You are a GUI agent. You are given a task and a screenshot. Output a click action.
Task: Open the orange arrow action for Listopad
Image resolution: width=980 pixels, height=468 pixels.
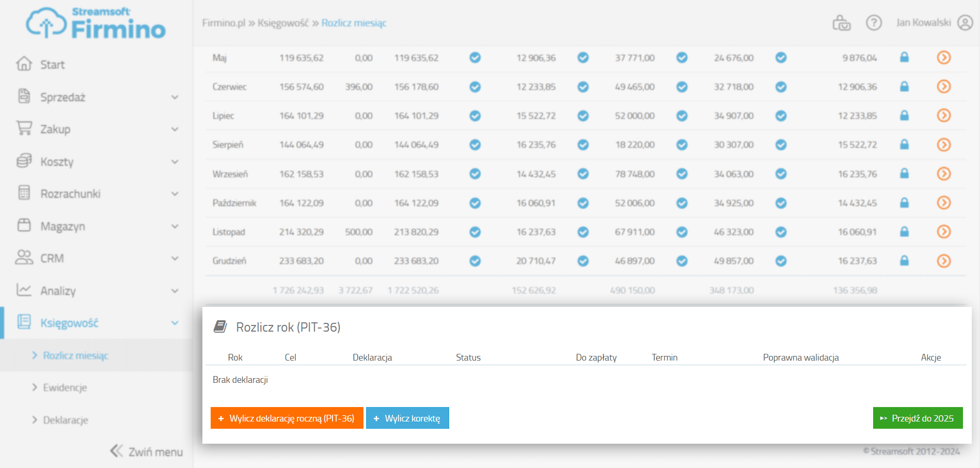point(944,231)
